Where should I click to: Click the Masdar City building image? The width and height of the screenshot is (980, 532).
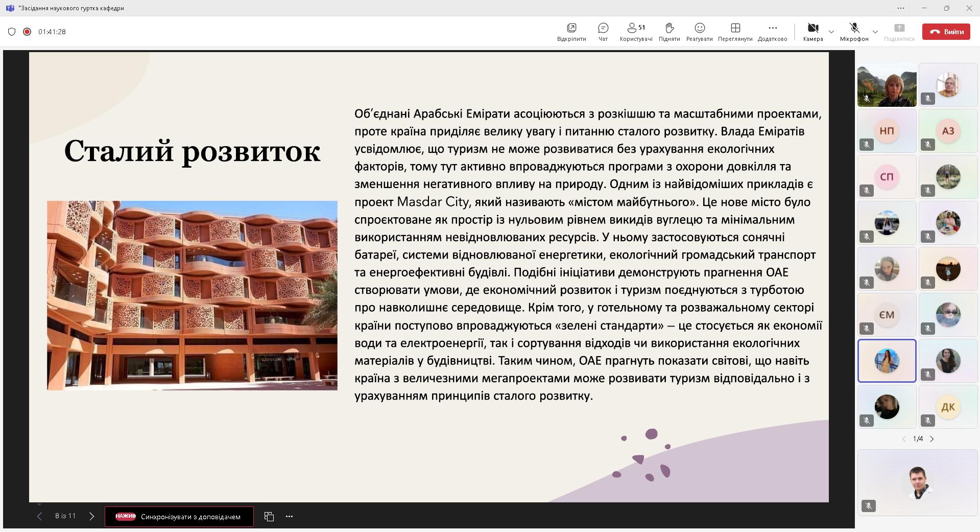click(192, 295)
